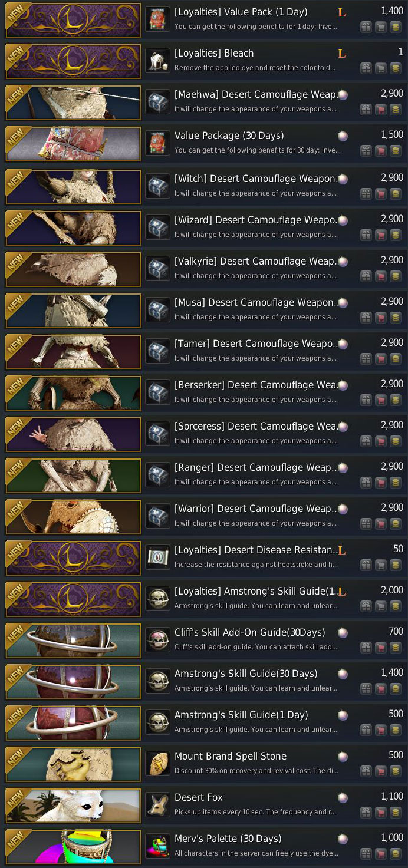Add Witch Desert Camouflage set to cart
Screen dimensions: 408x868
point(381,193)
